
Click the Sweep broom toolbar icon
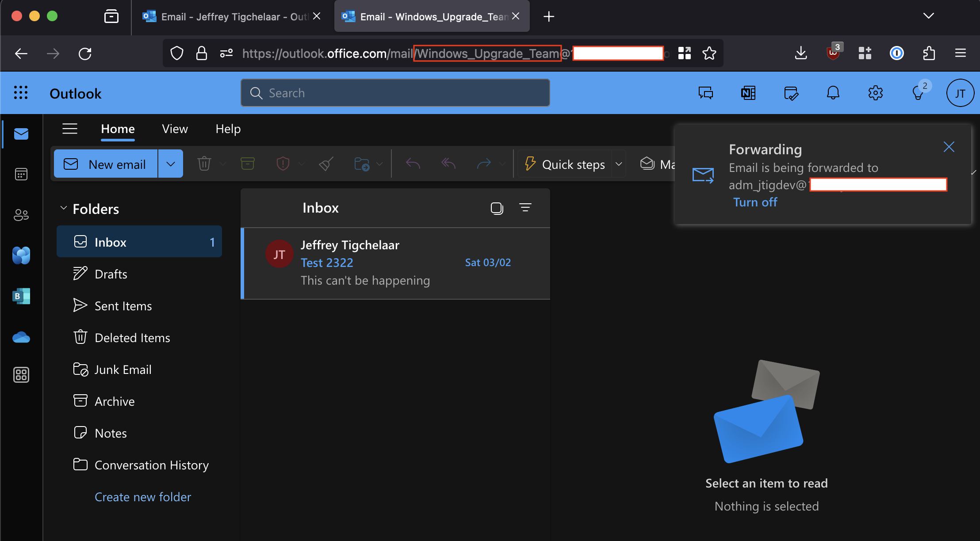coord(326,164)
